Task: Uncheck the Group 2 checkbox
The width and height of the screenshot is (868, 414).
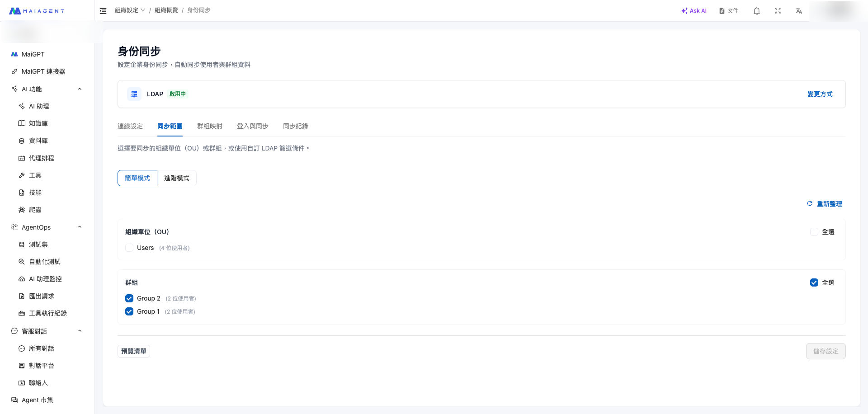Action: pos(129,298)
